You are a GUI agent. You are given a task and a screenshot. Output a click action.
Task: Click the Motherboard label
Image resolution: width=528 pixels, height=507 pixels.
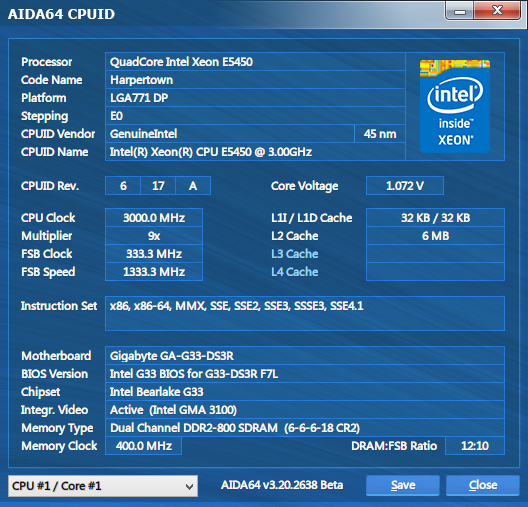tap(56, 356)
